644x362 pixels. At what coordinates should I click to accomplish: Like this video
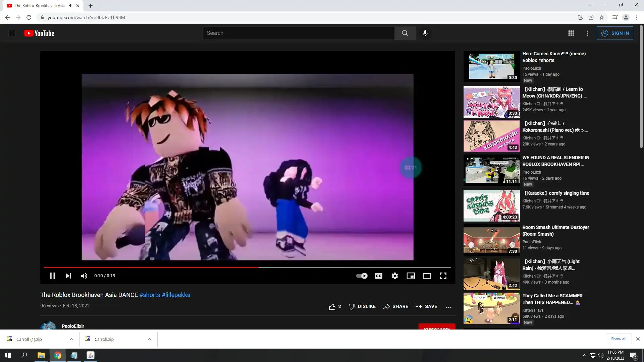click(x=332, y=307)
